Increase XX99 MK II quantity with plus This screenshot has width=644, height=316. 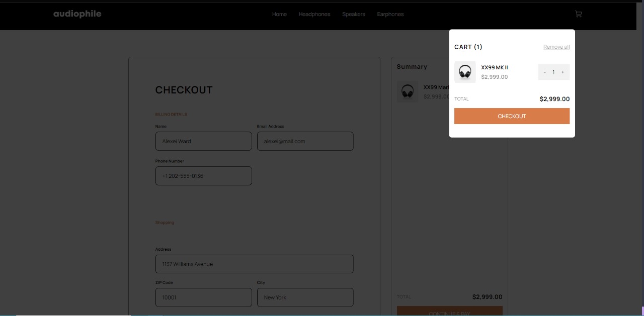pos(562,72)
